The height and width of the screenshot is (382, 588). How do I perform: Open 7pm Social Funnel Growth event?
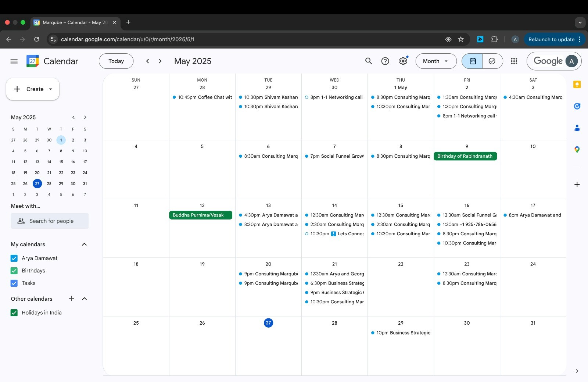pyautogui.click(x=334, y=156)
